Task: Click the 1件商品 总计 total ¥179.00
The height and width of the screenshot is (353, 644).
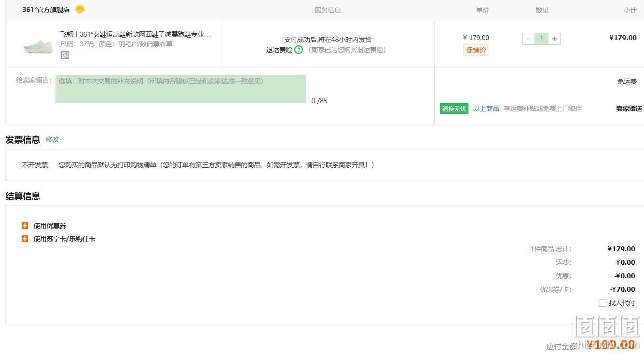Action: coord(621,249)
